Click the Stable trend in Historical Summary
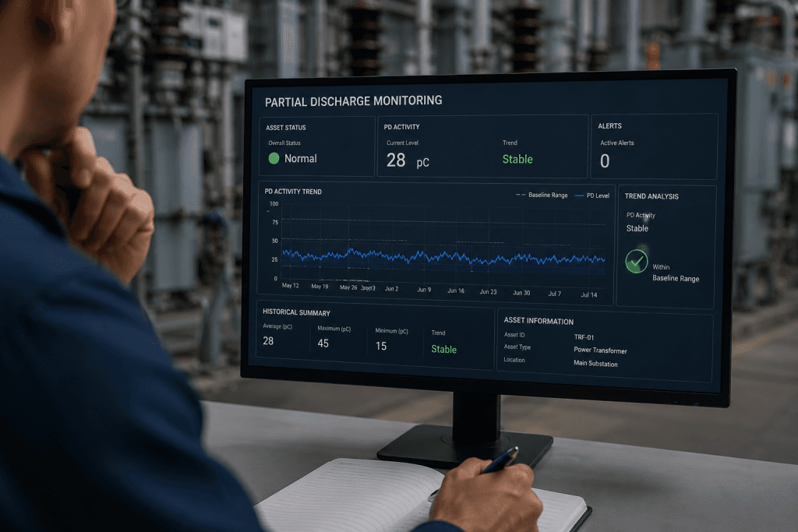Image resolution: width=798 pixels, height=532 pixels. tap(443, 350)
